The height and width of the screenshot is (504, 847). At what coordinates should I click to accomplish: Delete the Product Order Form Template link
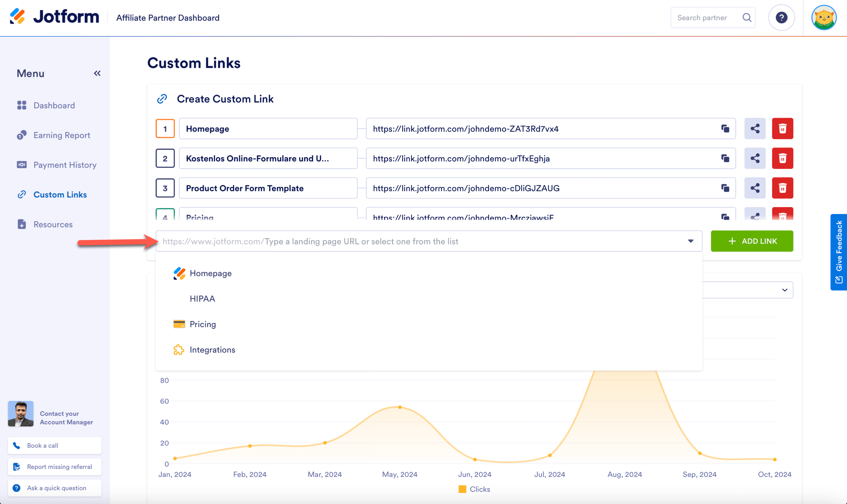[782, 188]
